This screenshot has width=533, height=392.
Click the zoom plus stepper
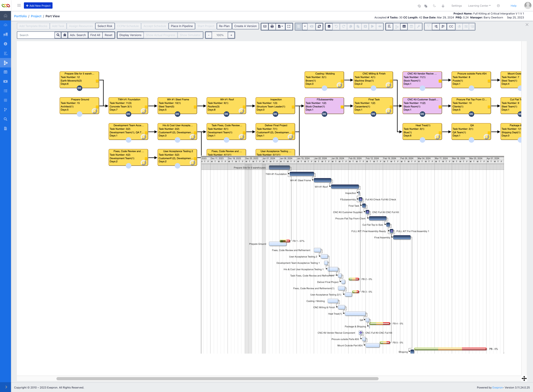(231, 35)
